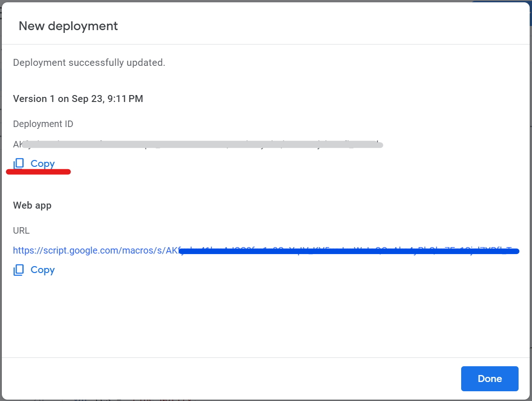Screen dimensions: 532x401
Task: Open the script.google.com web app URL
Action: 266,250
